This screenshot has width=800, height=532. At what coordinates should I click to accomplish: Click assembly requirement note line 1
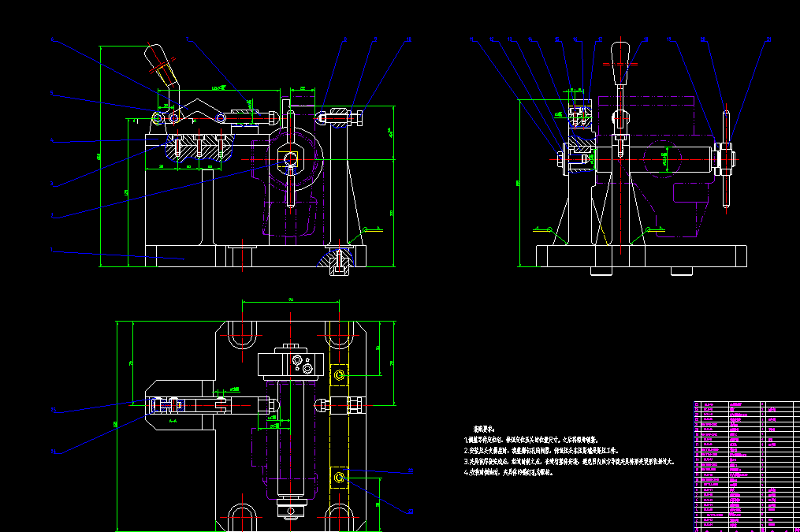(531, 440)
